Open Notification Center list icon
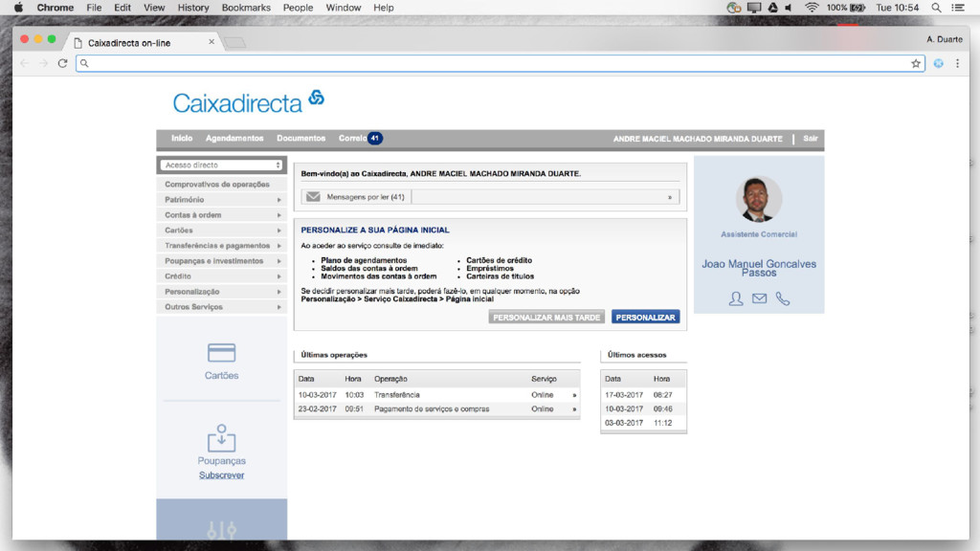The height and width of the screenshot is (551, 980). tap(957, 8)
